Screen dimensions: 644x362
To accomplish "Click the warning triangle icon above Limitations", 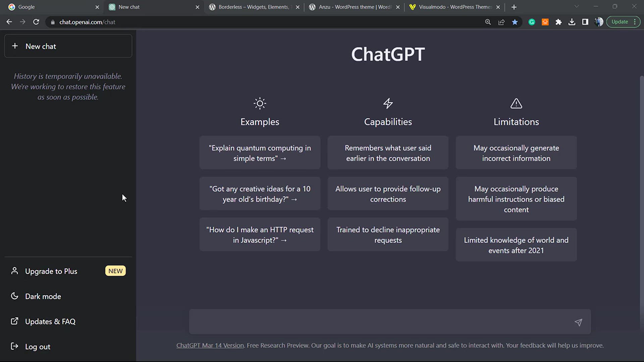I will [x=516, y=103].
